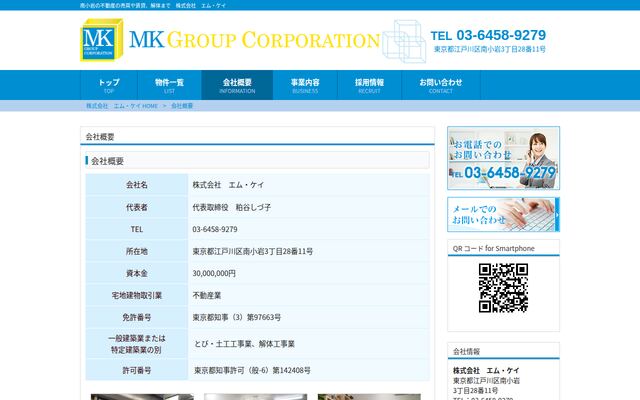The height and width of the screenshot is (400, 640).
Task: Open the メールでのお問い合わせ banner
Action: coord(503,214)
